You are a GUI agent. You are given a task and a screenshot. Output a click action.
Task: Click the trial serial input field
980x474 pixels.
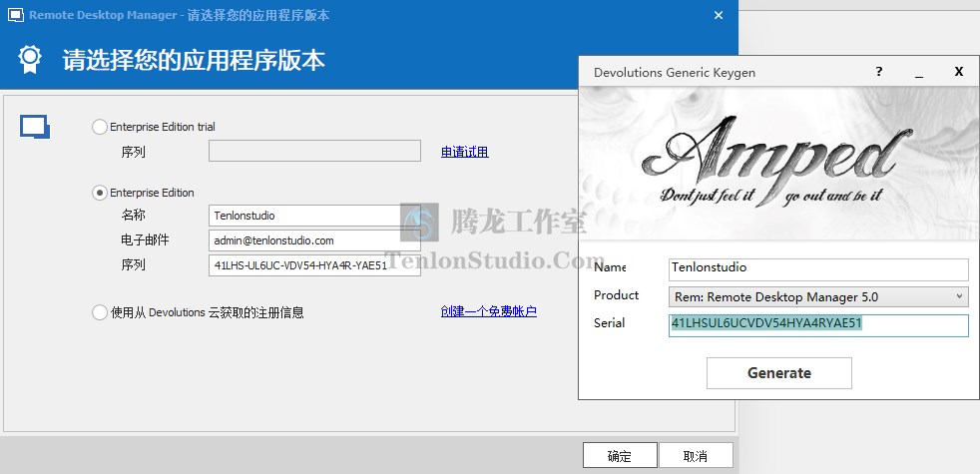tap(314, 151)
